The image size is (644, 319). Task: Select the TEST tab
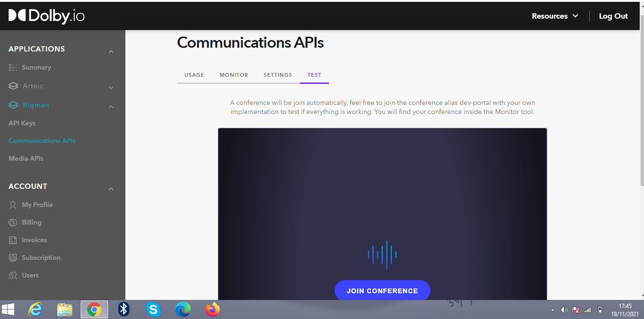coord(314,75)
